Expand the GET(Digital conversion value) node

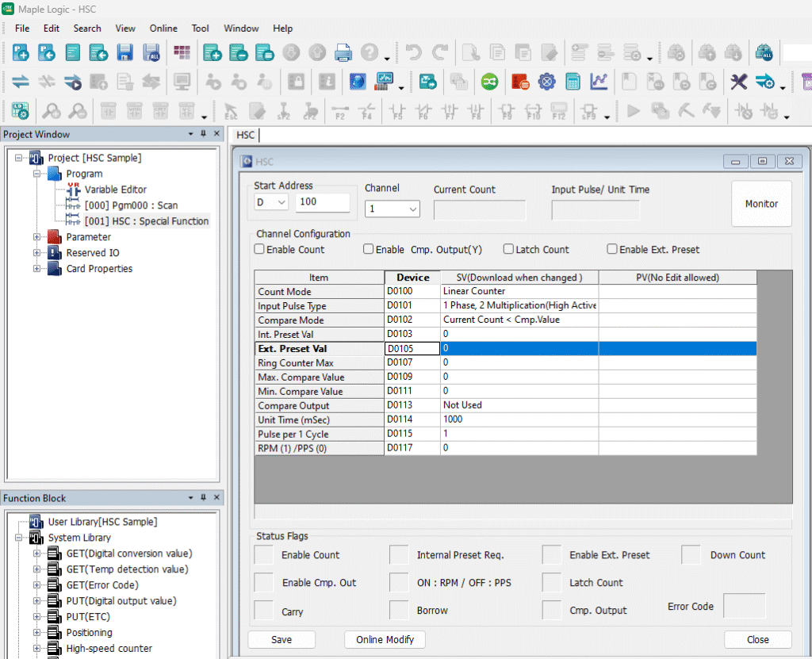coord(36,554)
